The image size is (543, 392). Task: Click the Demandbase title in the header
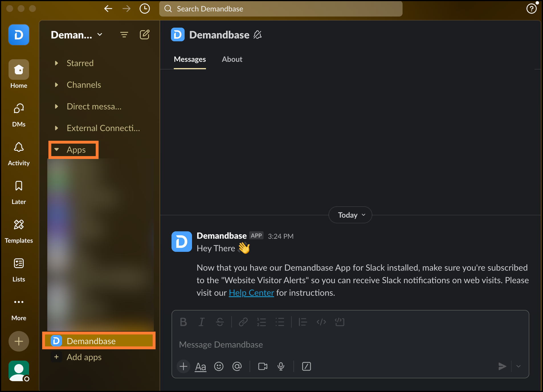pos(219,35)
